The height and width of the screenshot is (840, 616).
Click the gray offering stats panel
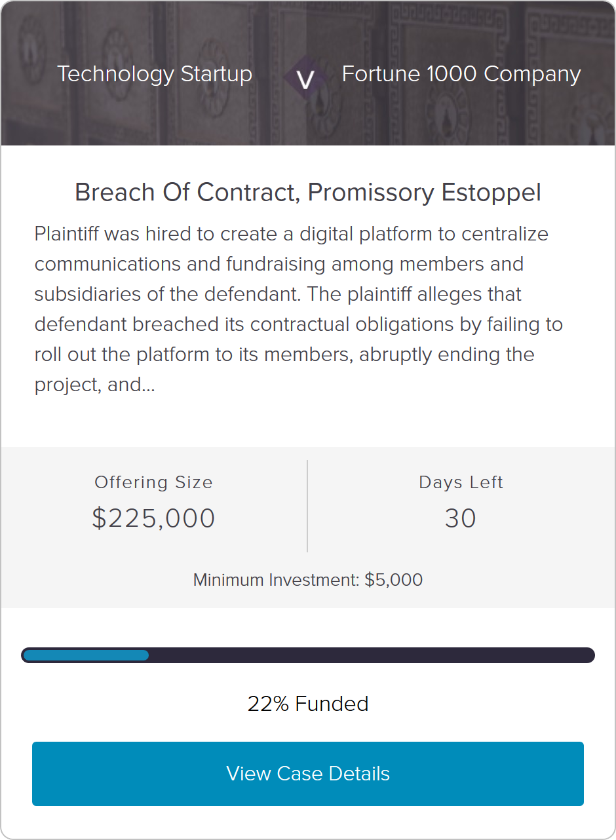pyautogui.click(x=308, y=527)
